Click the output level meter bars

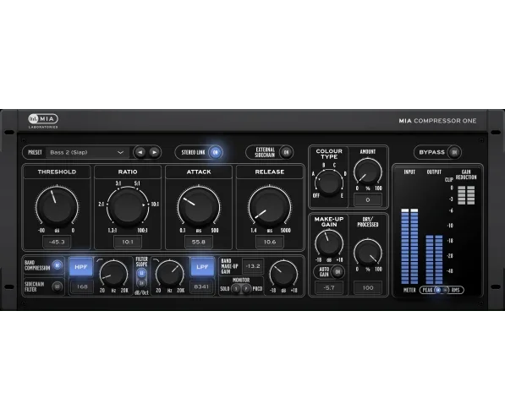point(434,259)
